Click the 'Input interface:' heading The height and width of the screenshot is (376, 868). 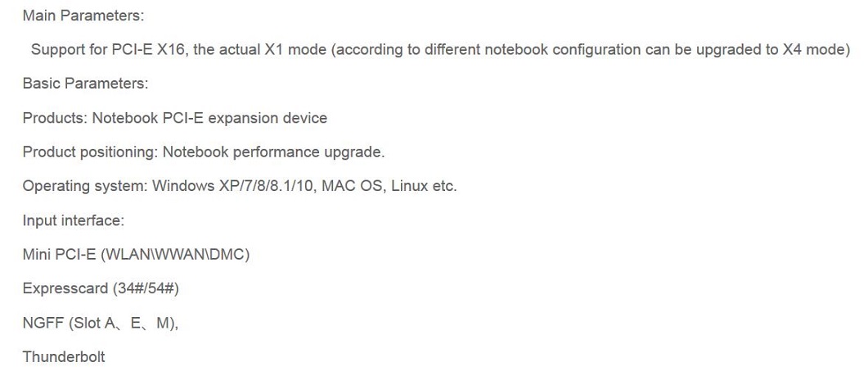73,220
